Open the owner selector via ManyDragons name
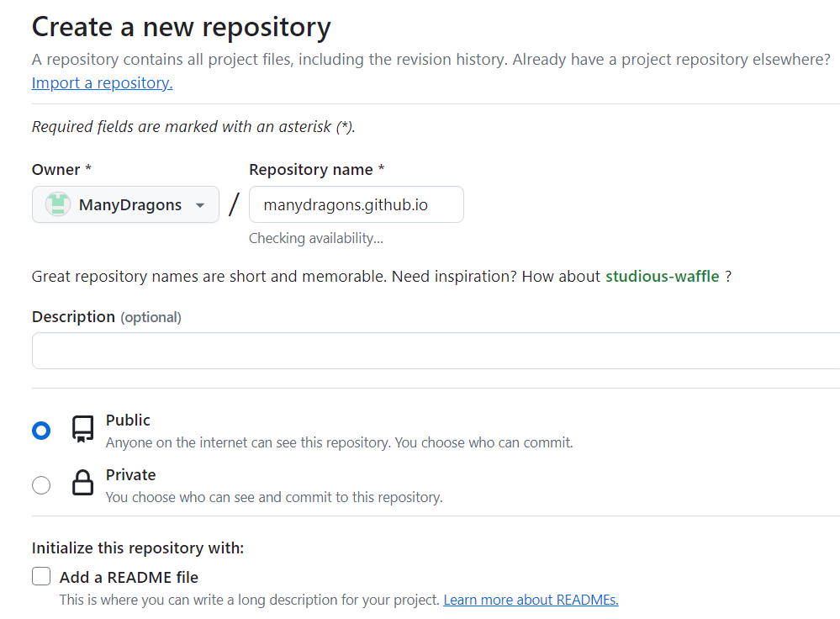840x619 pixels. click(x=129, y=204)
